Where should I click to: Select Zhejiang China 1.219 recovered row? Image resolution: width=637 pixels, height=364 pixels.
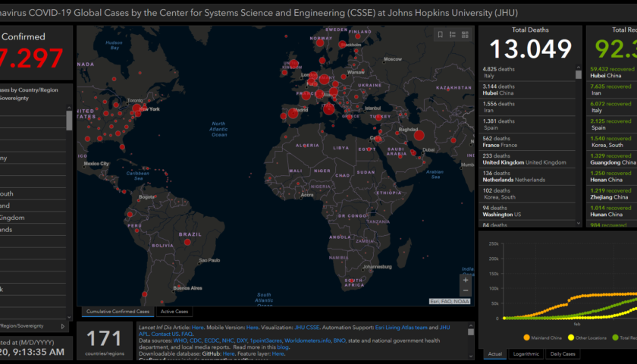(612, 194)
